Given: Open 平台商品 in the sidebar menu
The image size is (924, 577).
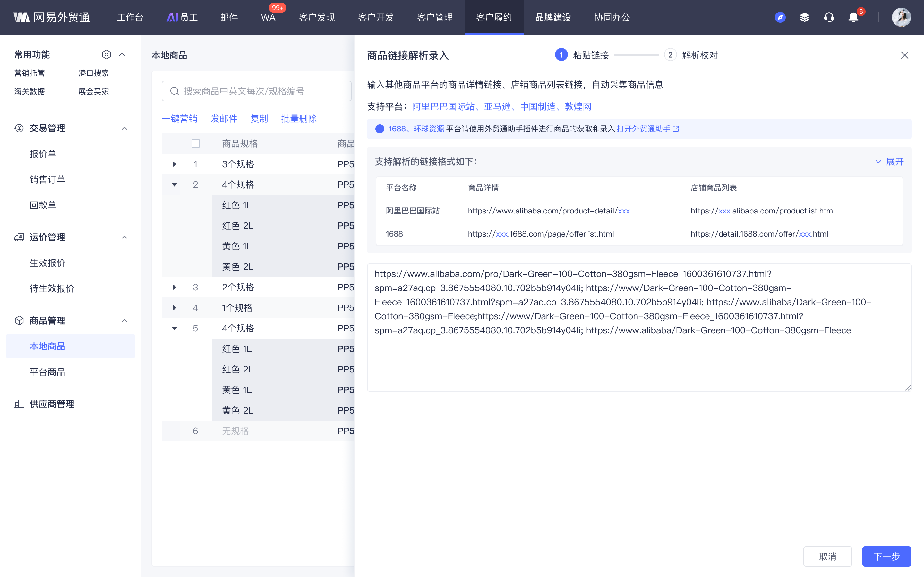Looking at the screenshot, I should [47, 372].
